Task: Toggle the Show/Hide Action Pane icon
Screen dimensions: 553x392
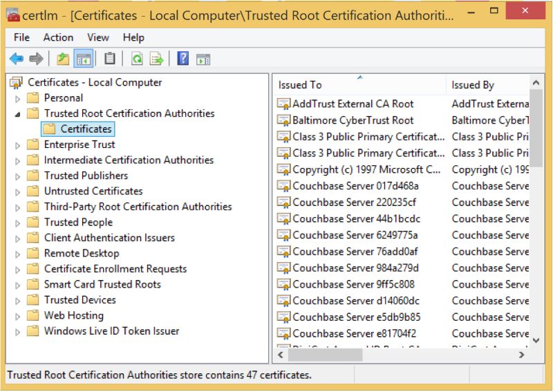Action: pyautogui.click(x=203, y=59)
